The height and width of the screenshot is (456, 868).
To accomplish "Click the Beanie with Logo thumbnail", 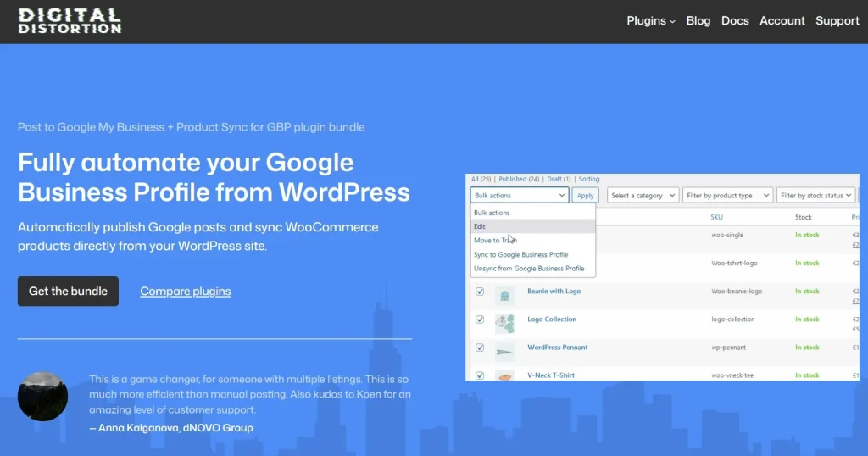I will point(504,296).
